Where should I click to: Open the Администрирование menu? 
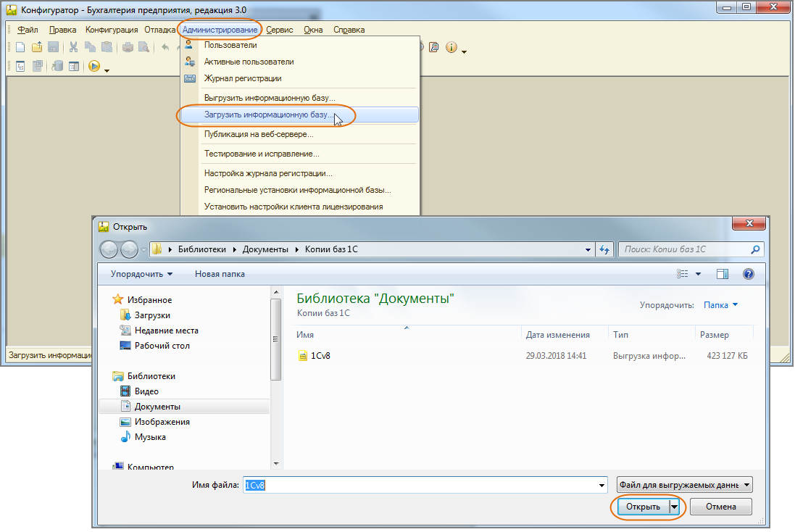(220, 30)
